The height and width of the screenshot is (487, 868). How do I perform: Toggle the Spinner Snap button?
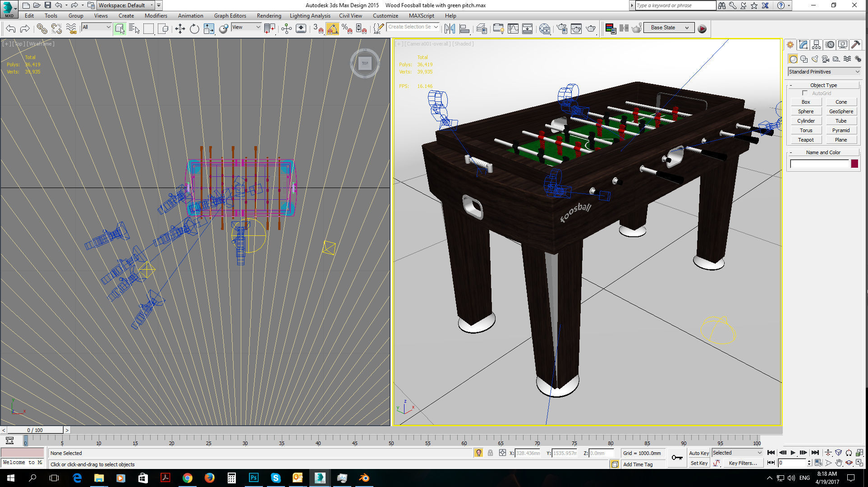362,29
